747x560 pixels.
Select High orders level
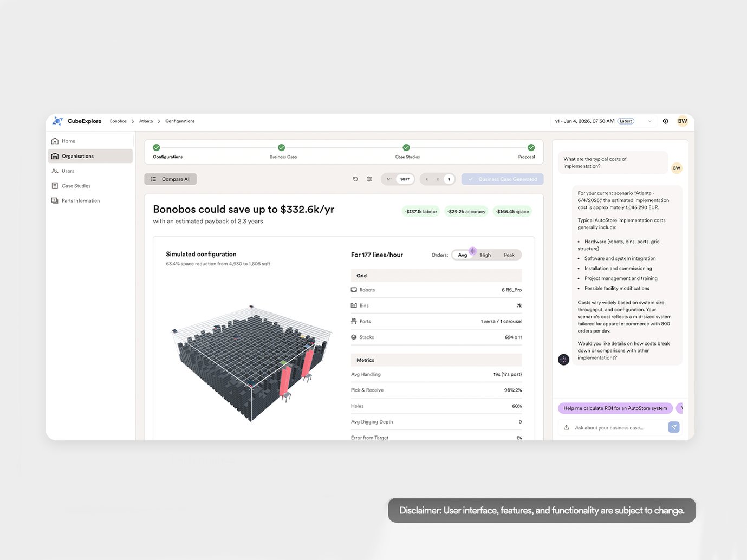click(485, 255)
